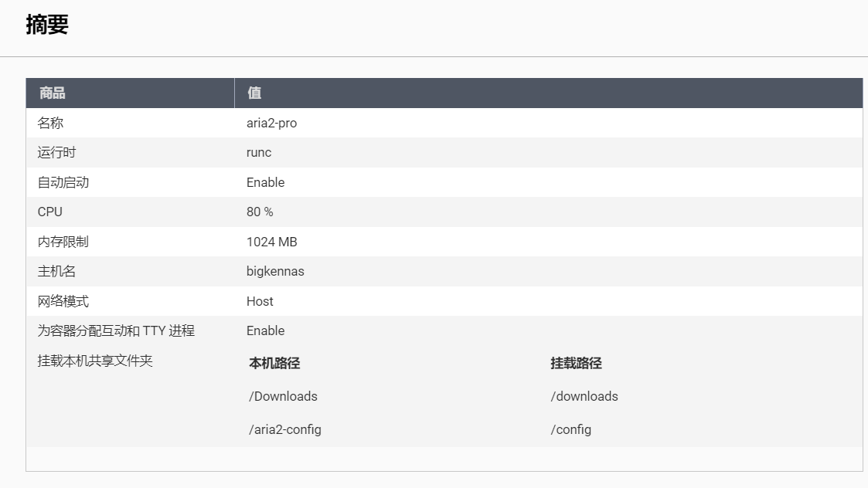Click the aria2-pro name value
This screenshot has height=488, width=868.
pos(271,123)
